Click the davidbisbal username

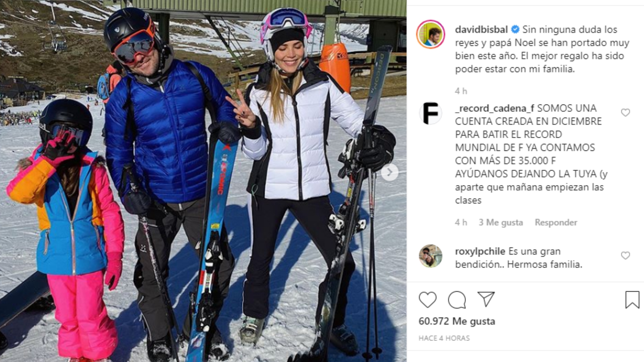[481, 29]
